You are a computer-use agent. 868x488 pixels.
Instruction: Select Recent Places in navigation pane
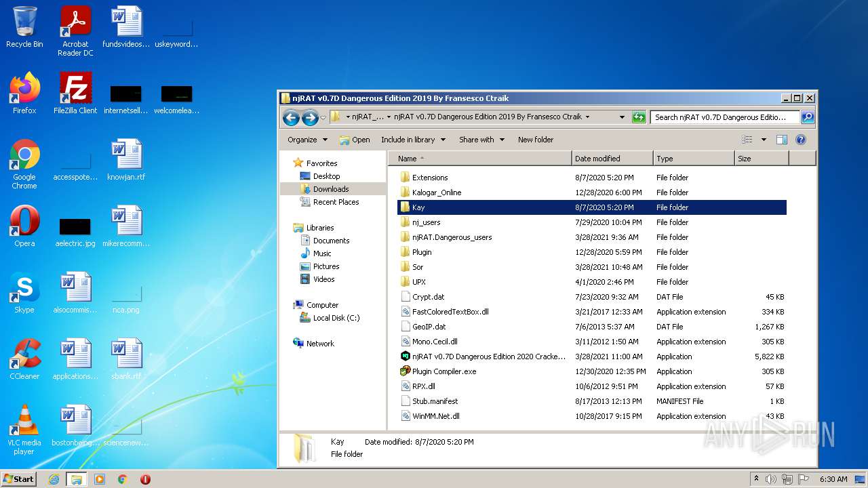336,202
